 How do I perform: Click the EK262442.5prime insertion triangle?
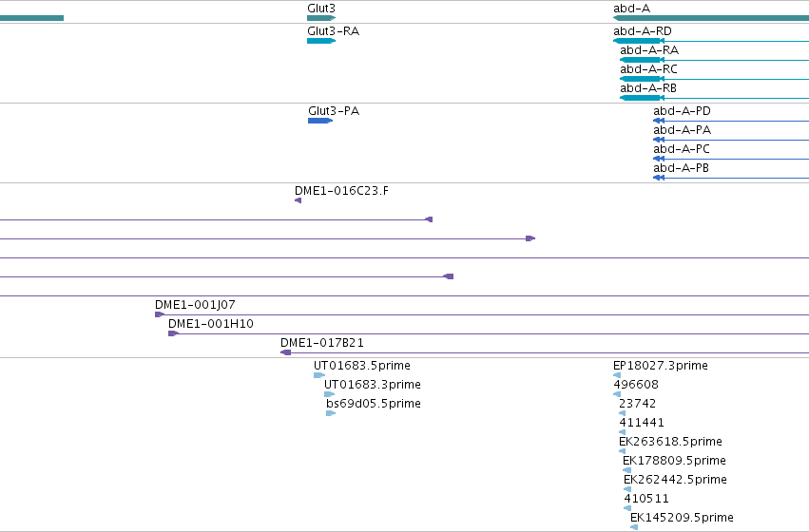(x=626, y=490)
